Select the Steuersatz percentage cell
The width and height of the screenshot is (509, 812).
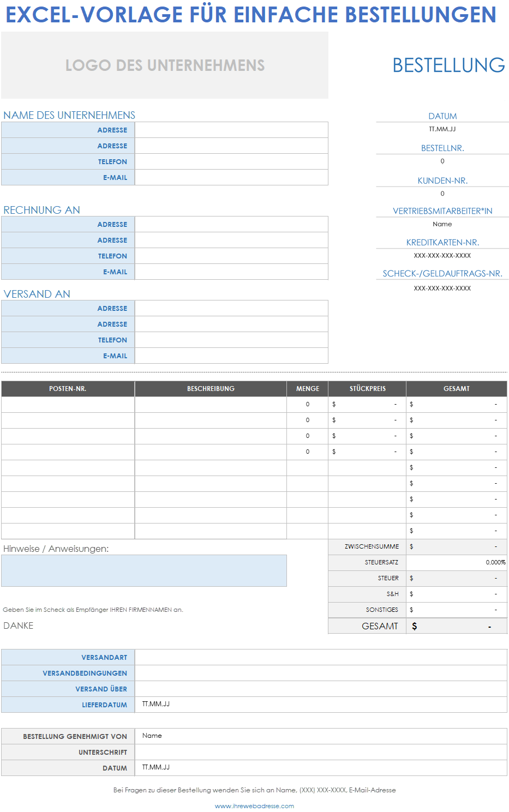pyautogui.click(x=456, y=562)
